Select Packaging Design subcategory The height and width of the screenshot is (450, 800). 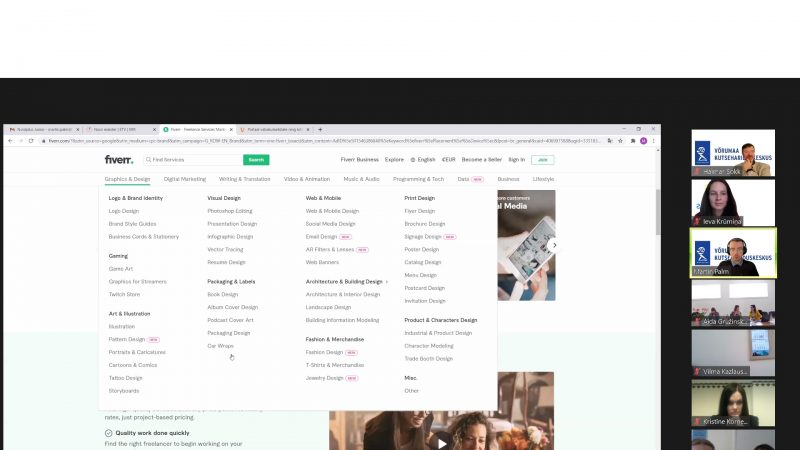[x=229, y=333]
